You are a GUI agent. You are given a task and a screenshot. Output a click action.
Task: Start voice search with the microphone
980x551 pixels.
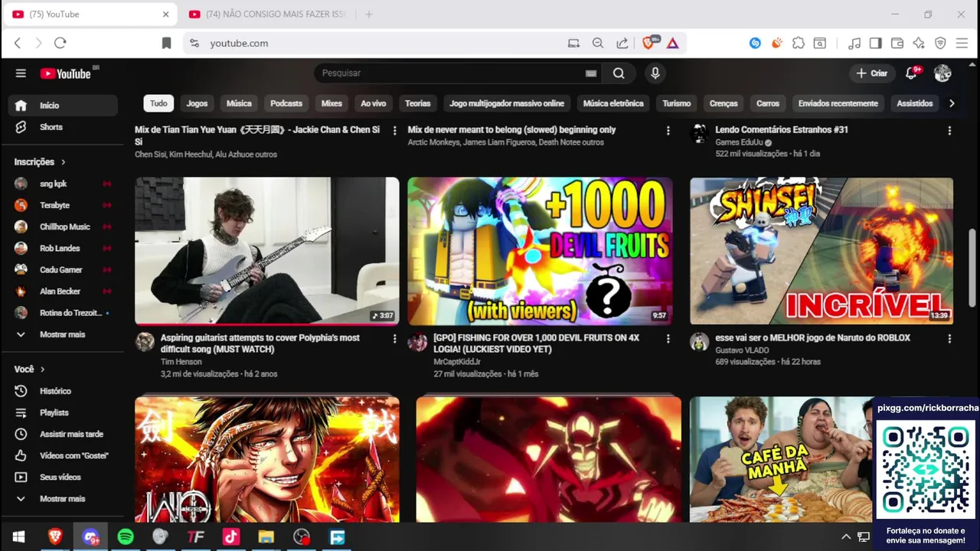tap(655, 73)
